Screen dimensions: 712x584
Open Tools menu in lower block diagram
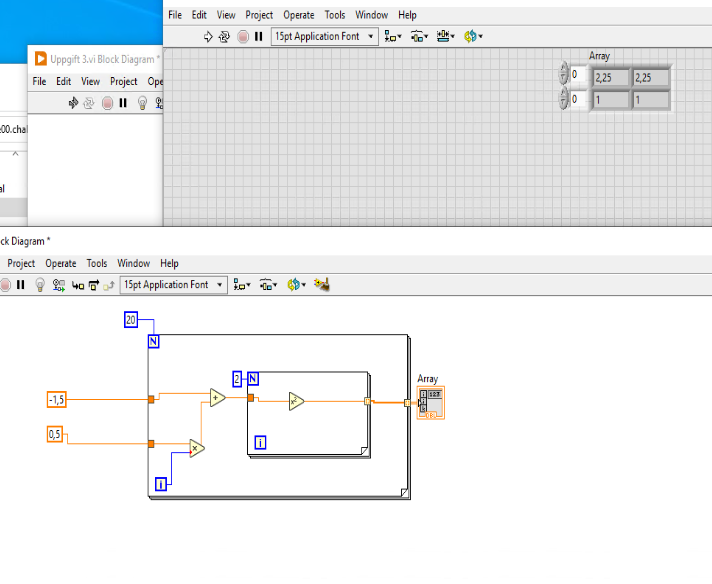96,263
